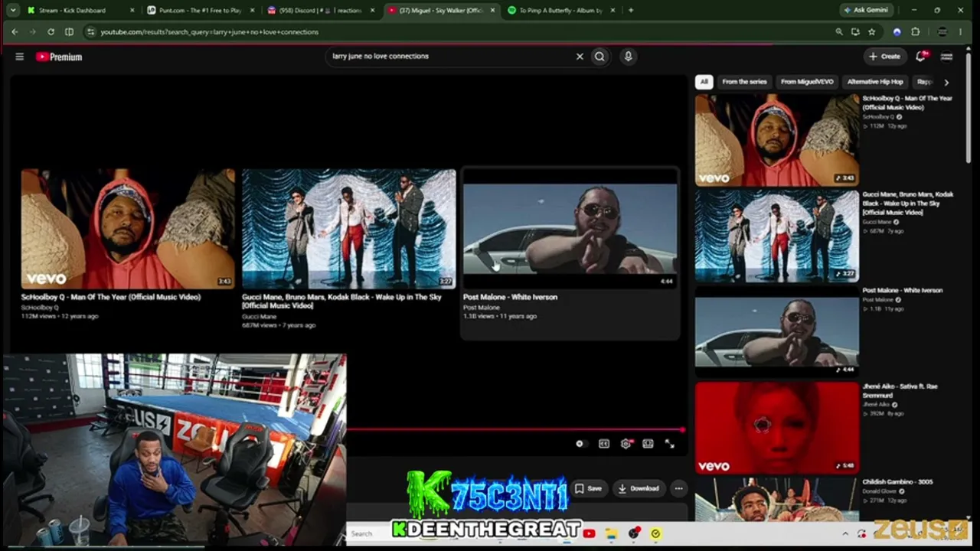The height and width of the screenshot is (551, 980).
Task: Go to YouTube Premium home logo
Action: [59, 57]
